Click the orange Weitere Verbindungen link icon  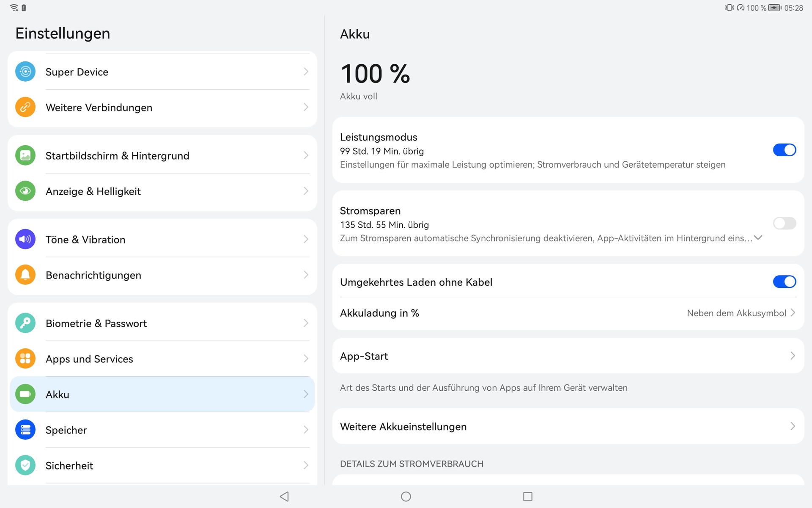25,107
